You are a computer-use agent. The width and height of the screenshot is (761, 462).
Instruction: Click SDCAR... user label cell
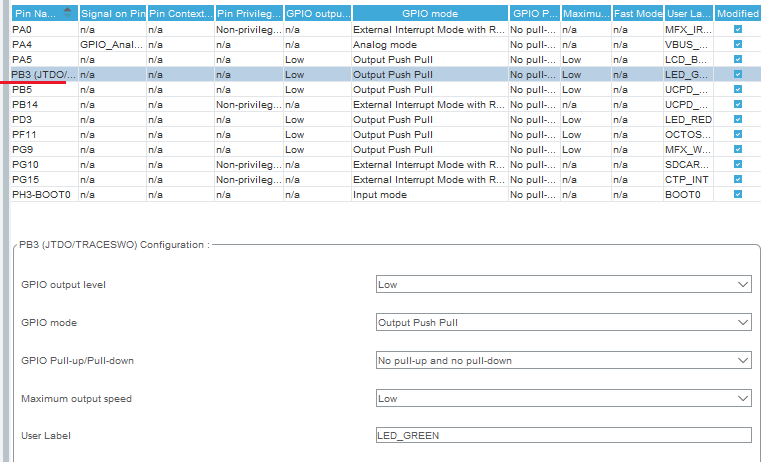(x=689, y=165)
